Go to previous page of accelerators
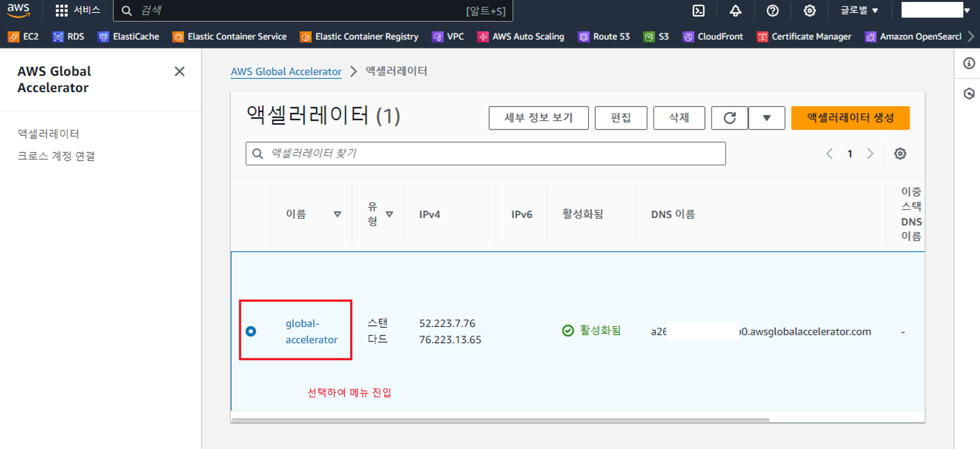Image resolution: width=980 pixels, height=449 pixels. pos(829,154)
